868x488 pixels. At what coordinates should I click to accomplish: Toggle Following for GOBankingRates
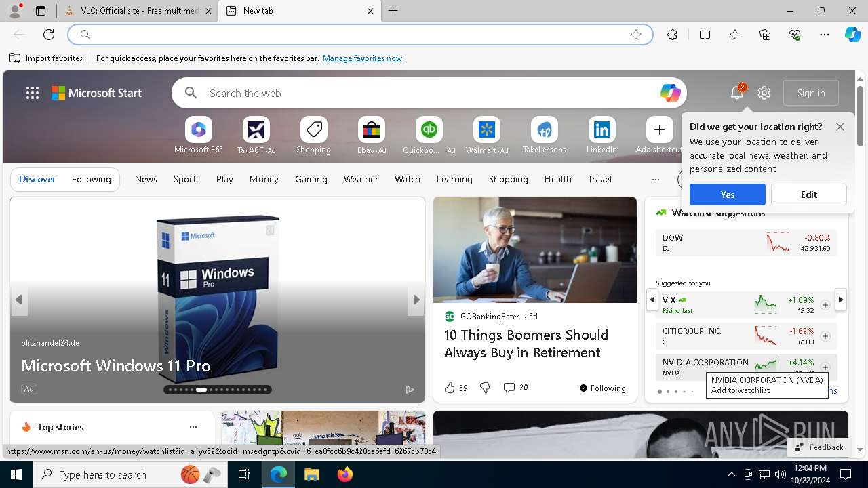602,388
